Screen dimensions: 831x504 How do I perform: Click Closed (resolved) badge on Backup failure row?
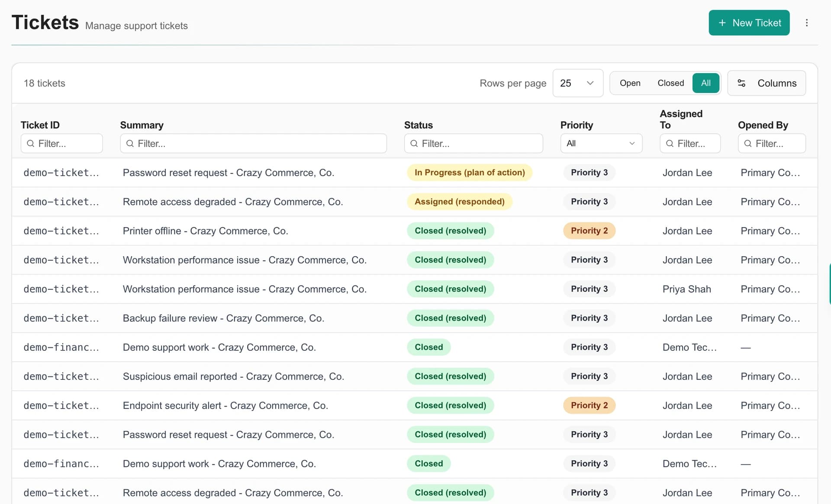pyautogui.click(x=450, y=318)
